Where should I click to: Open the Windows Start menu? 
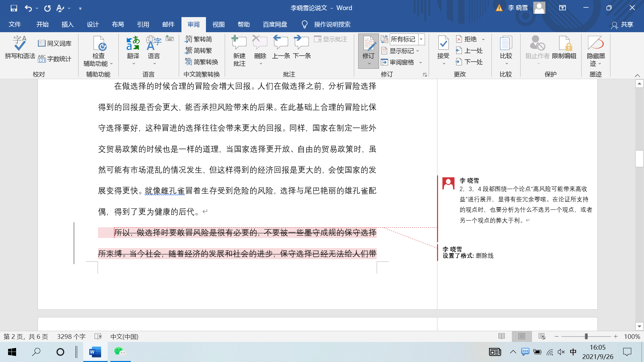pos(12,352)
